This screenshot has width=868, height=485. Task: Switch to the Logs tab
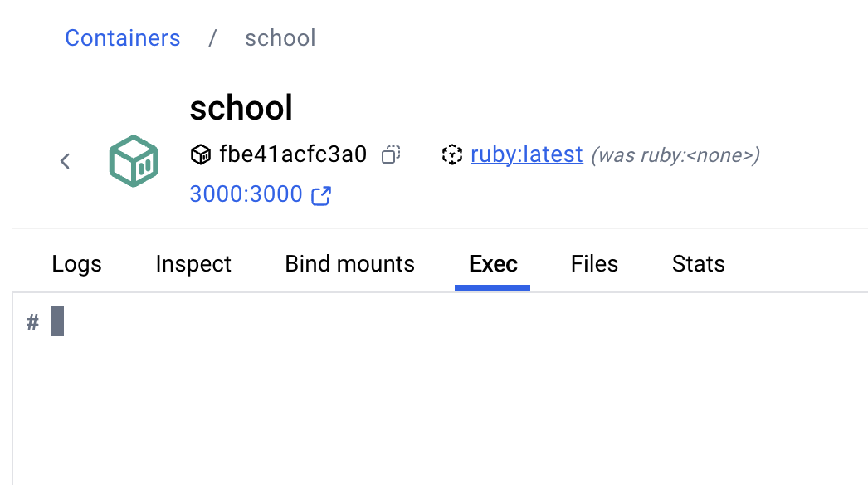pos(76,264)
